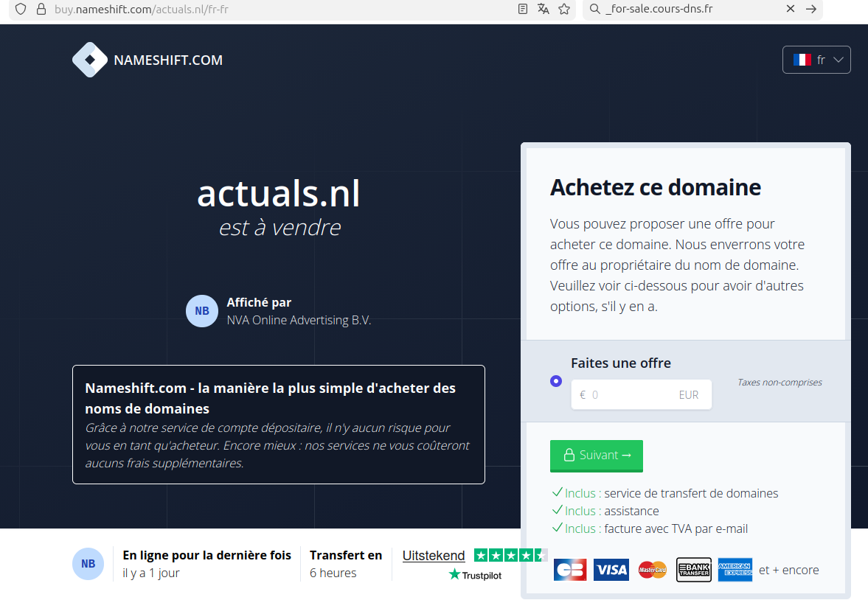This screenshot has height=600, width=868.
Task: Click 'et + encore' text
Action: click(789, 570)
